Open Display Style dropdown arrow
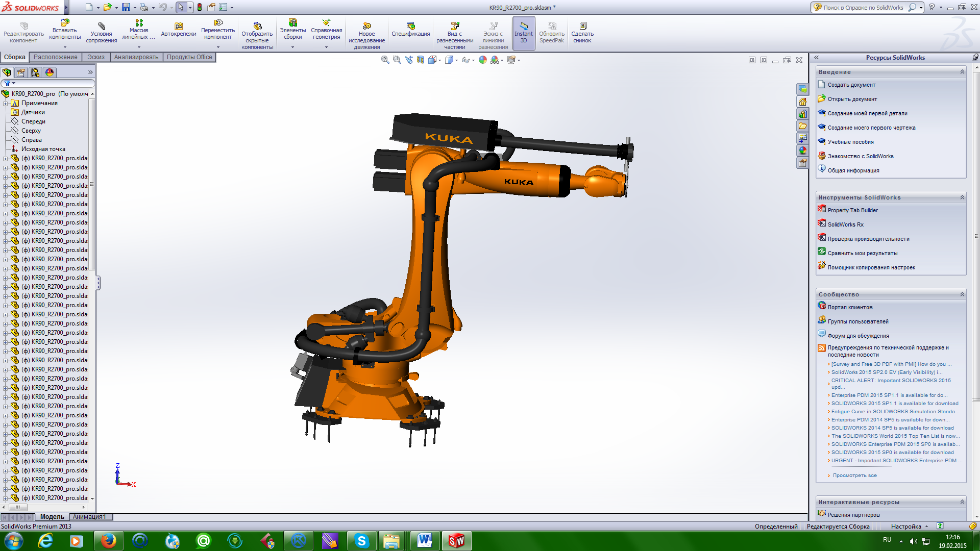980x551 pixels. (x=456, y=60)
